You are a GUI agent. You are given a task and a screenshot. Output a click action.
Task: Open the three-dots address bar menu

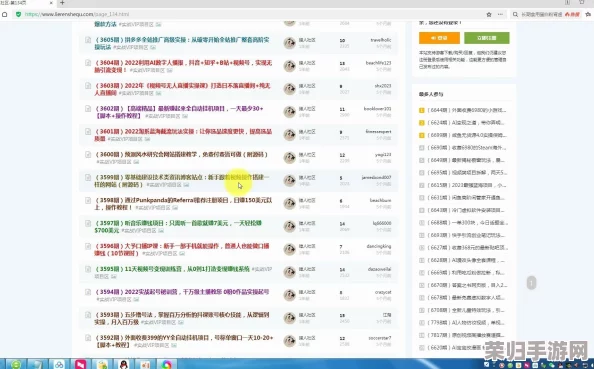pyautogui.click(x=500, y=14)
